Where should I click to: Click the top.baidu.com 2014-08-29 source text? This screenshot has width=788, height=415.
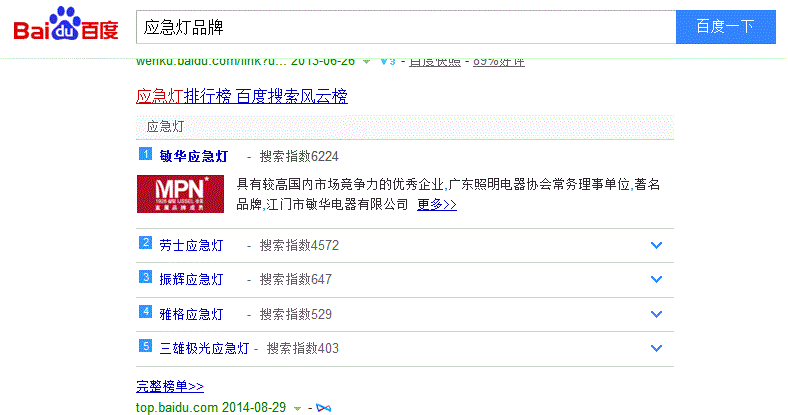211,407
